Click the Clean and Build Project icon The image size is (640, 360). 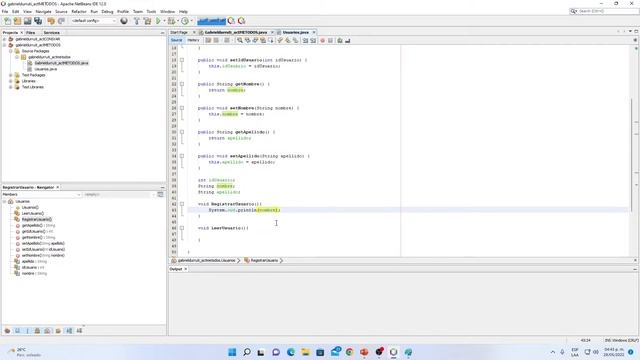tap(147, 21)
